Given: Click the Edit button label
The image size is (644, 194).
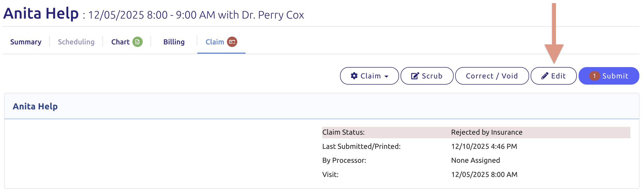Looking at the screenshot, I should coord(558,76).
